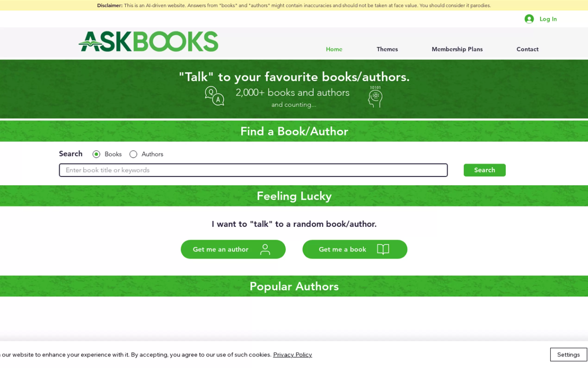The image size is (588, 368).
Task: Click the user avatar icon beside Log In
Action: point(529,19)
